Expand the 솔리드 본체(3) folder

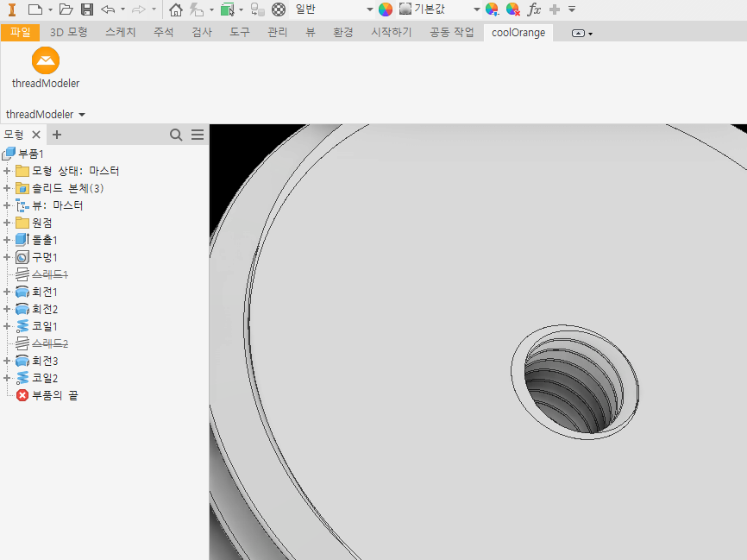[x=7, y=188]
